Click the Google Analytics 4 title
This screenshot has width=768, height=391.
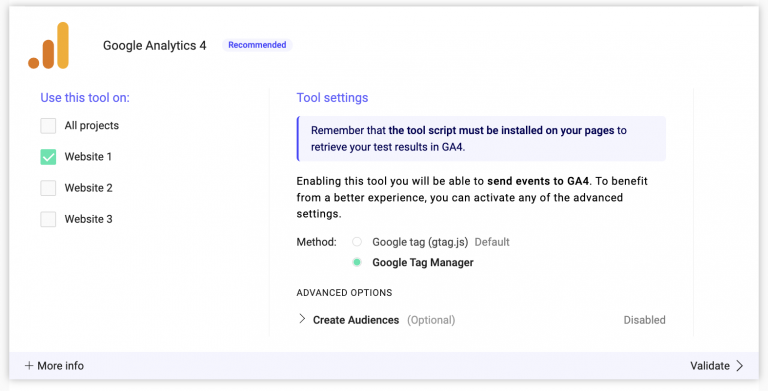click(x=155, y=46)
